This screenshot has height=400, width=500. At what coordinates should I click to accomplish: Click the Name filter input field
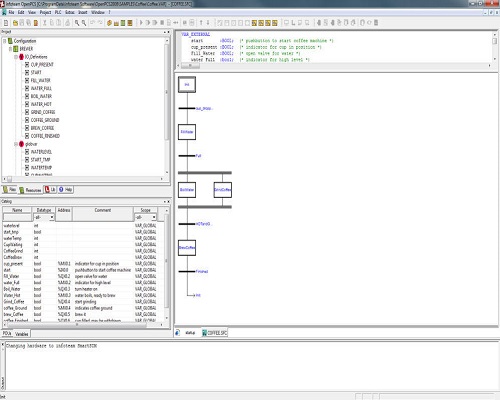coord(17,217)
